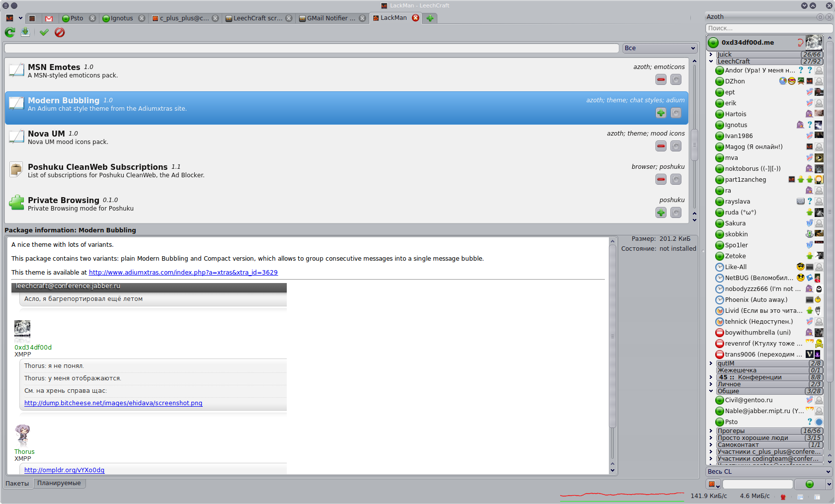Open the pinned Gmail icon tab

(x=49, y=18)
